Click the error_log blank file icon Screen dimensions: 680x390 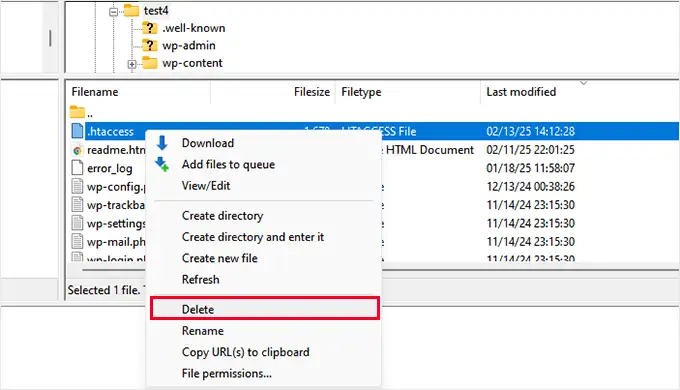[x=77, y=168]
